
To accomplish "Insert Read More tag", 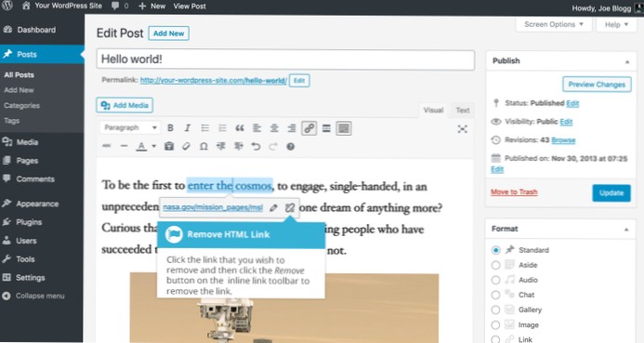I will tap(326, 128).
